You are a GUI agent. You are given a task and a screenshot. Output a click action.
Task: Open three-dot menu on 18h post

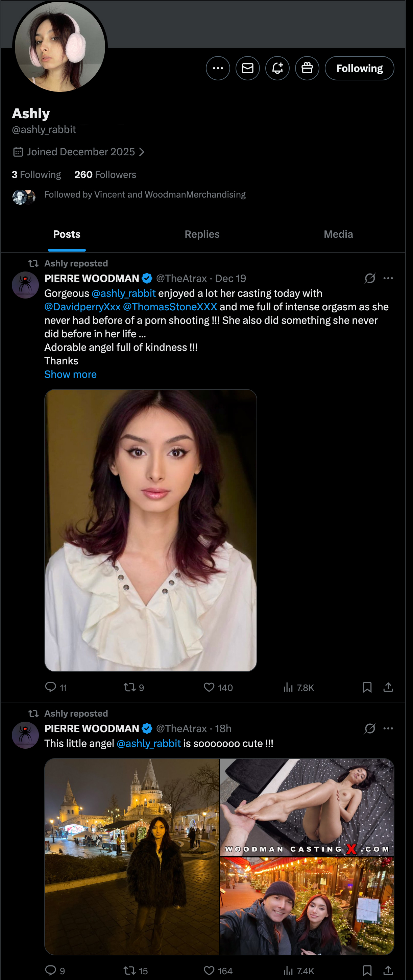(388, 728)
